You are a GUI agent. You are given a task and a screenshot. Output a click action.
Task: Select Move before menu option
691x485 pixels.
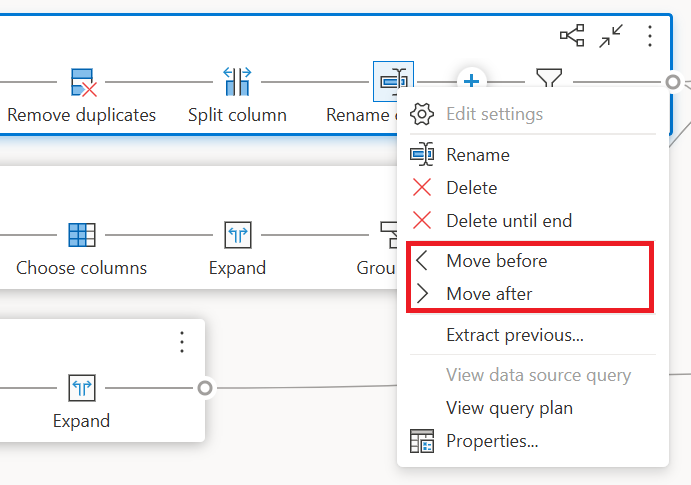[496, 261]
